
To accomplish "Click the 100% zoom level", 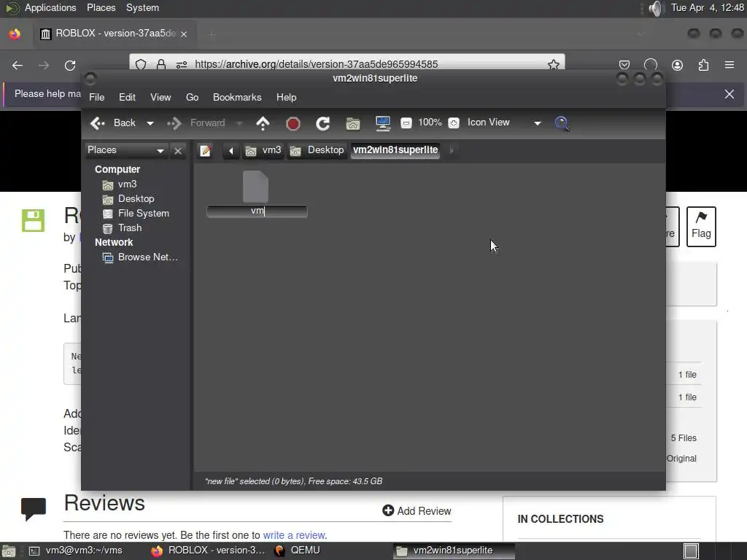I will pyautogui.click(x=430, y=122).
